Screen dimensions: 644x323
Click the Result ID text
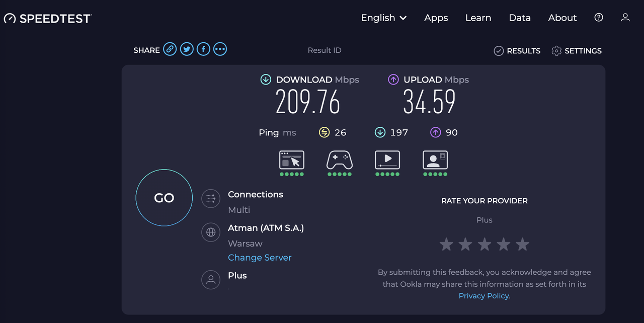coord(325,50)
